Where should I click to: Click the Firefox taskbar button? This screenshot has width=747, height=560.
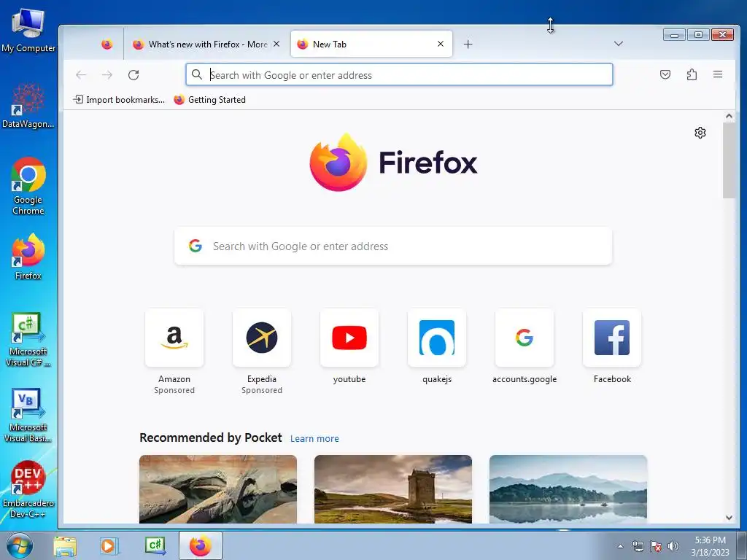pyautogui.click(x=201, y=545)
